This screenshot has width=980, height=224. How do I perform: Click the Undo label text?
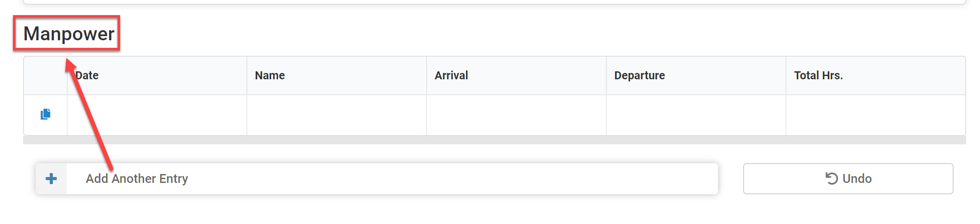(x=857, y=179)
